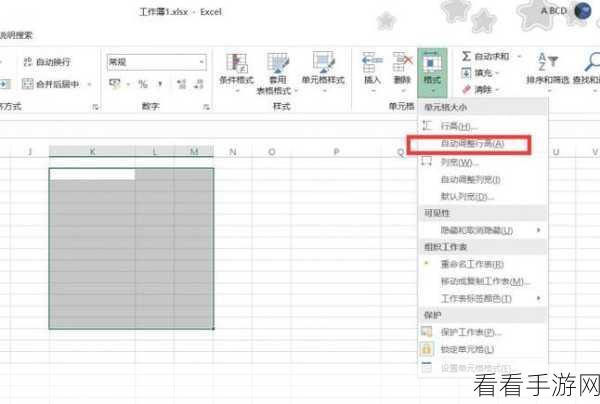Click the active white cell in column K
The image size is (600, 404).
click(92, 174)
